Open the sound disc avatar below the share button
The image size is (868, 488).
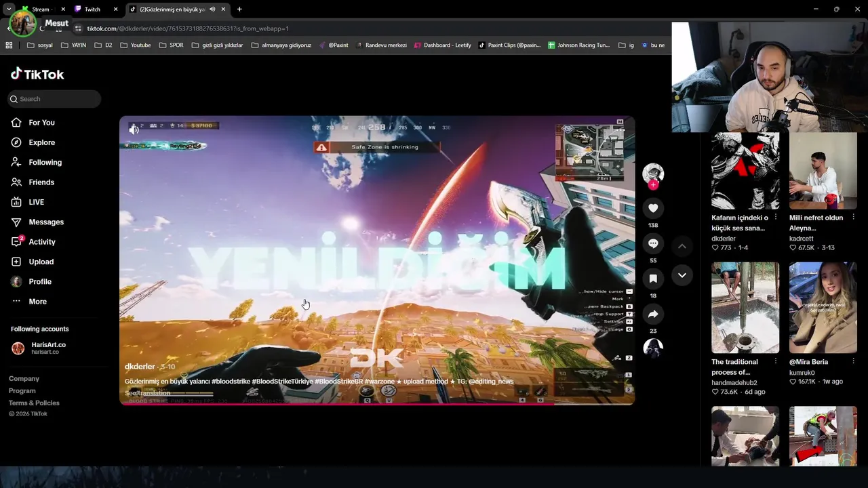pos(653,348)
